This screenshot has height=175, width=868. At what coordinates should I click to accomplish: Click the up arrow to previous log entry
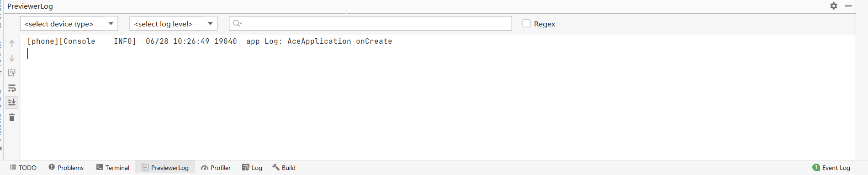coord(12,43)
